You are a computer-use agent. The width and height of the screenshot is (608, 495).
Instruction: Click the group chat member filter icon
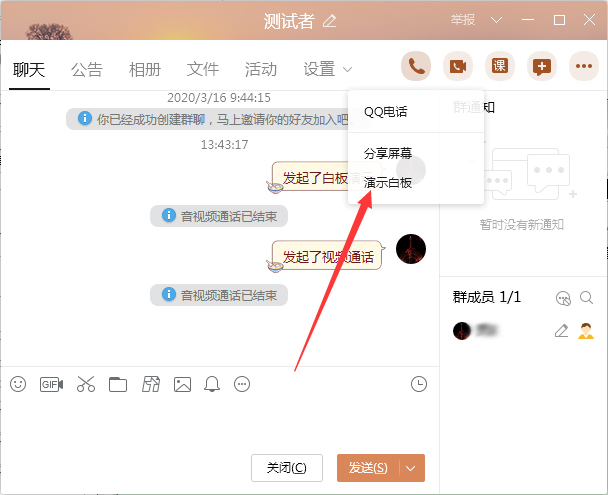563,298
